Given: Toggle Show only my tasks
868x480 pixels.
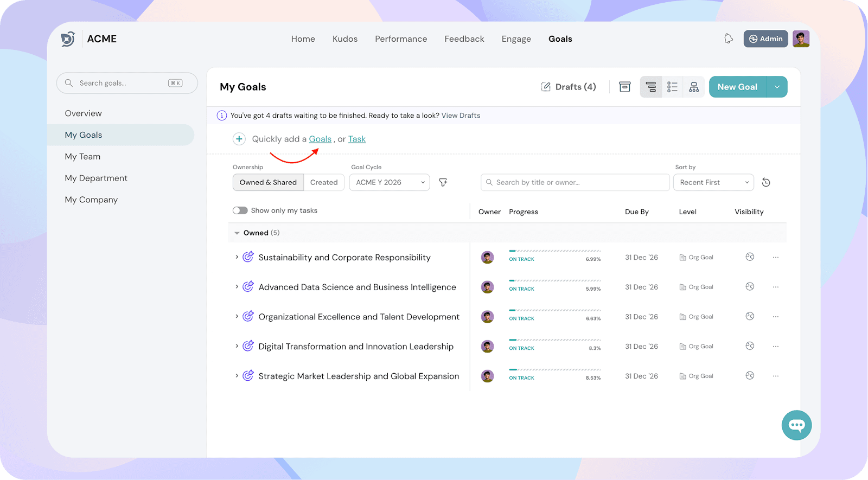Looking at the screenshot, I should tap(240, 210).
